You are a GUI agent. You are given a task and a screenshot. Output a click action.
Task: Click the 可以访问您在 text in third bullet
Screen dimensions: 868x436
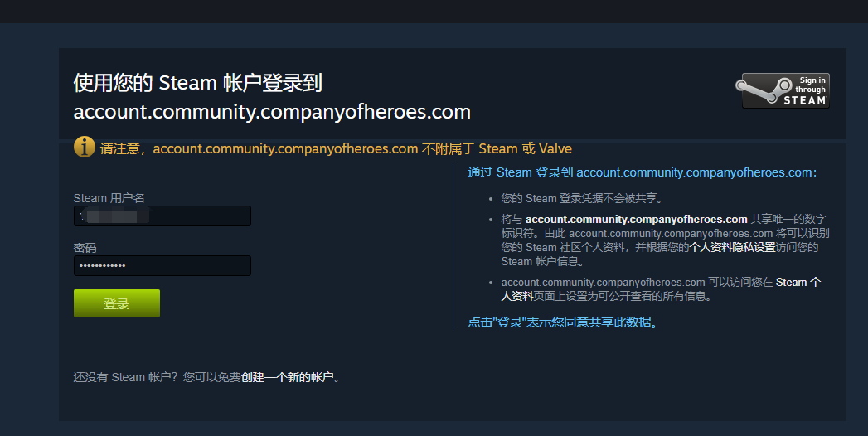pos(740,283)
